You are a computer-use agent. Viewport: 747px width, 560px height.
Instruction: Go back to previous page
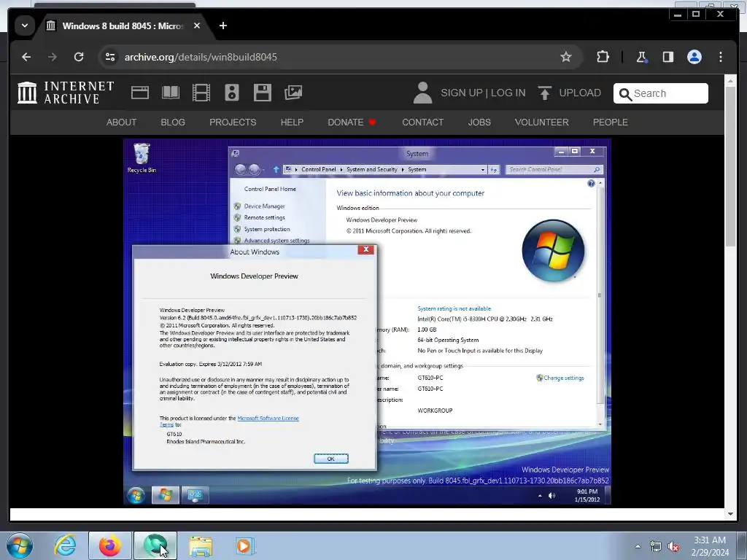pos(27,57)
